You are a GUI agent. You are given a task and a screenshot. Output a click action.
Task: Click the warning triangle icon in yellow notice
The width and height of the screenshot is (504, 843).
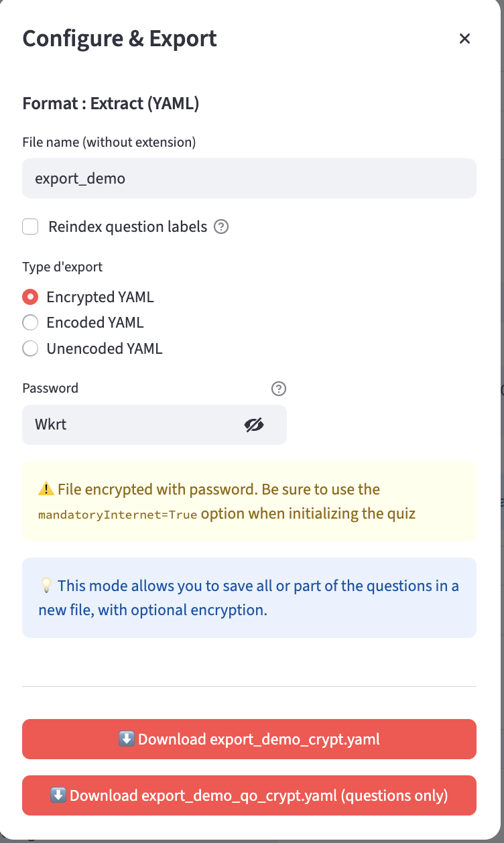(x=46, y=490)
